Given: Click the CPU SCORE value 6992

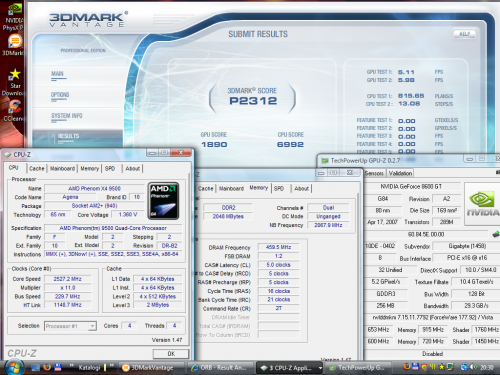Looking at the screenshot, I should tap(290, 144).
